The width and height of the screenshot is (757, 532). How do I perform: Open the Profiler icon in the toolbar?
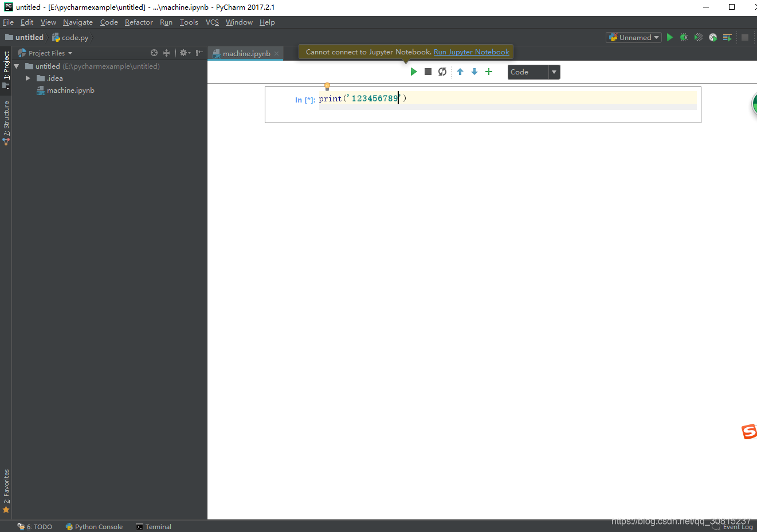pyautogui.click(x=712, y=37)
